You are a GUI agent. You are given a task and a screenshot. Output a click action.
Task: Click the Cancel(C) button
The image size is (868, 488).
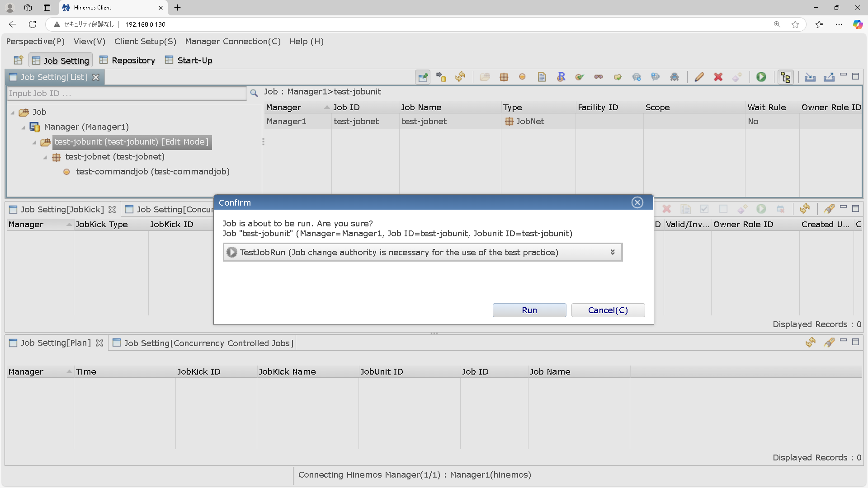(x=608, y=310)
